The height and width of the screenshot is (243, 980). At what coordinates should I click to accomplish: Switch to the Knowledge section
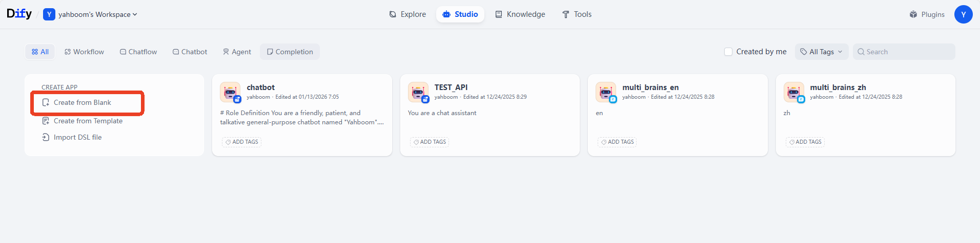(520, 14)
